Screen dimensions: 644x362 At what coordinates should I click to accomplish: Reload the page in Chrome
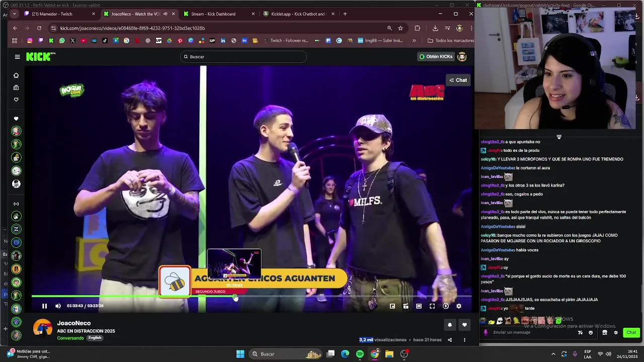click(x=39, y=28)
